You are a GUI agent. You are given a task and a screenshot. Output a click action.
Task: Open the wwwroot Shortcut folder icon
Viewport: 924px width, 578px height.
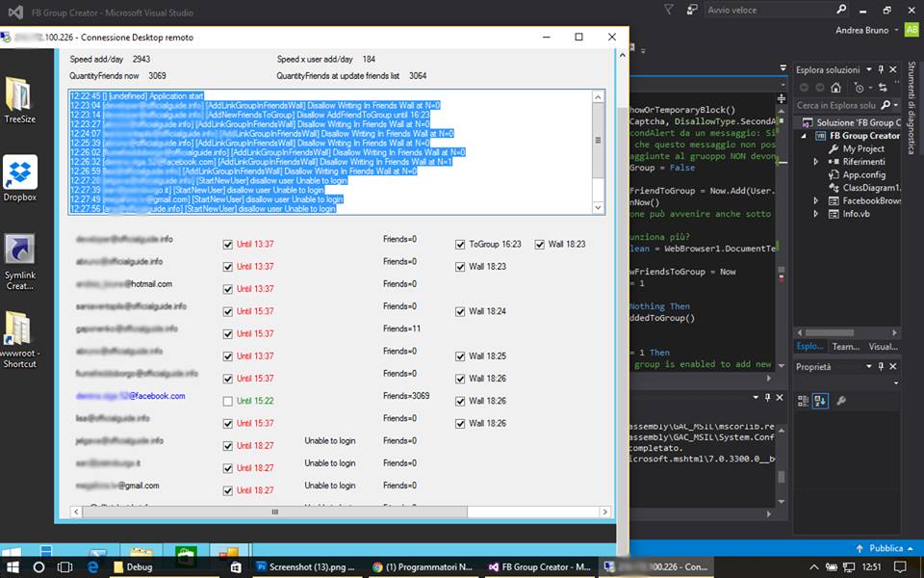click(19, 339)
